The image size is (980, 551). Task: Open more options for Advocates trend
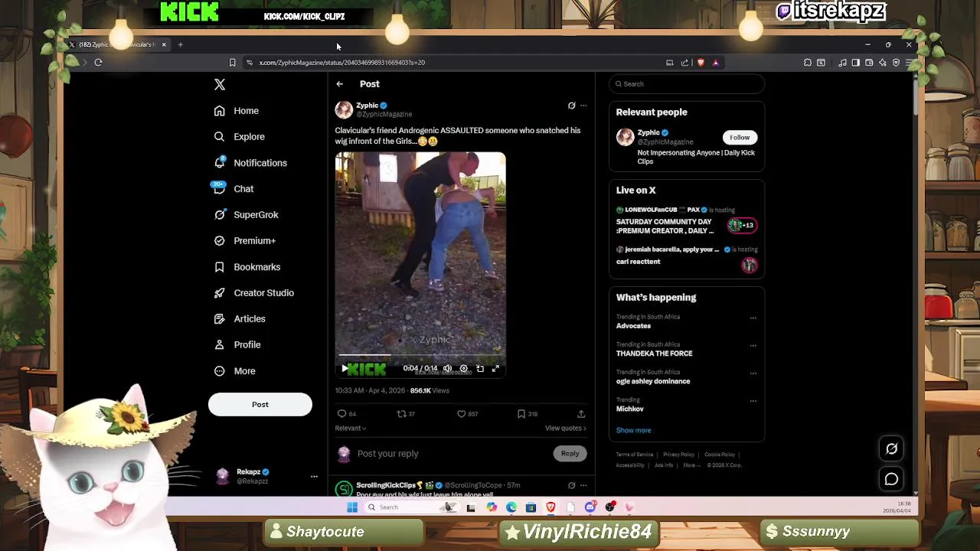[753, 318]
